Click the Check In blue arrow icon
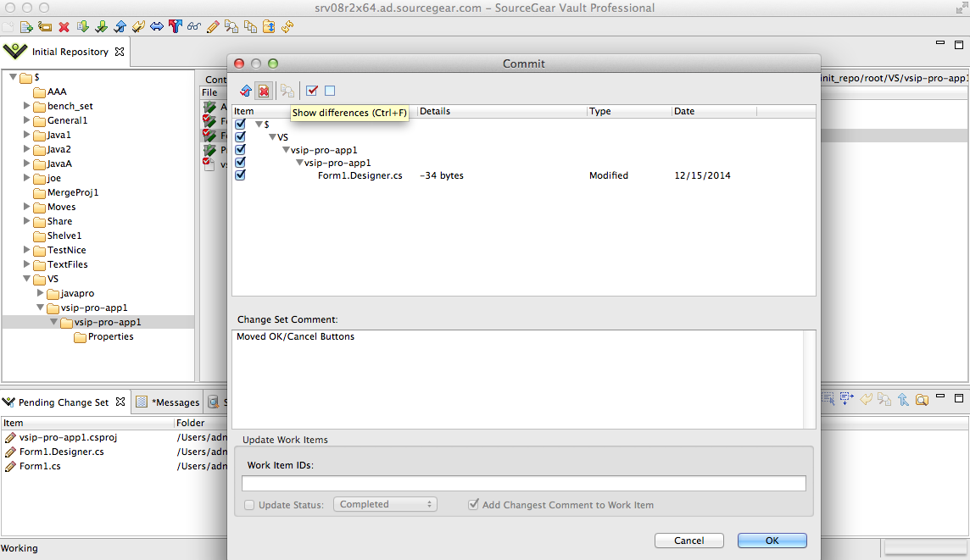 click(x=120, y=26)
